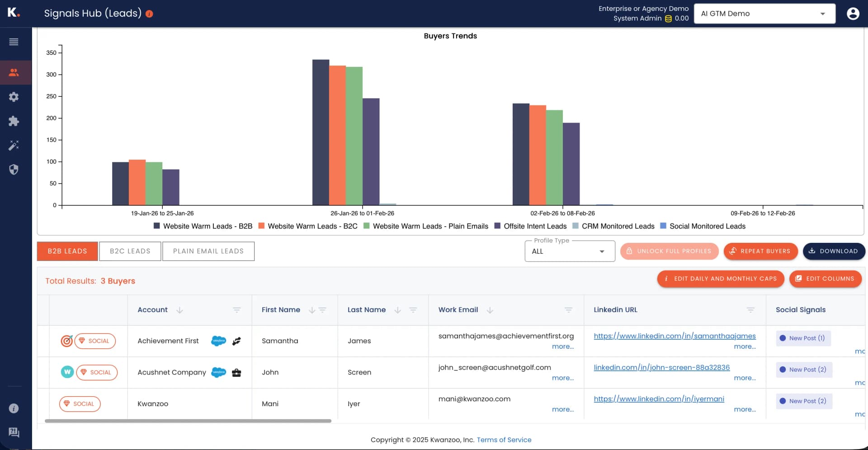Screen dimensions: 868x450
Task: Click Edit Daily and Monthly Caps
Action: [720, 279]
